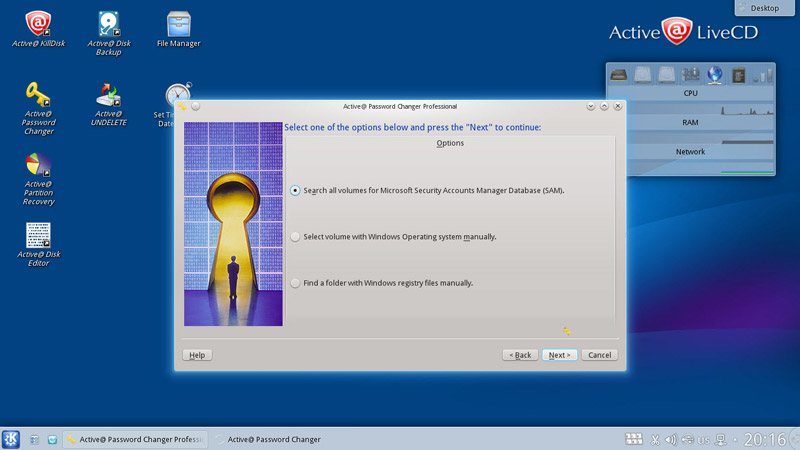Click the volume speaker icon in the system tray
Screen dimensions: 800x450
[x=671, y=439]
